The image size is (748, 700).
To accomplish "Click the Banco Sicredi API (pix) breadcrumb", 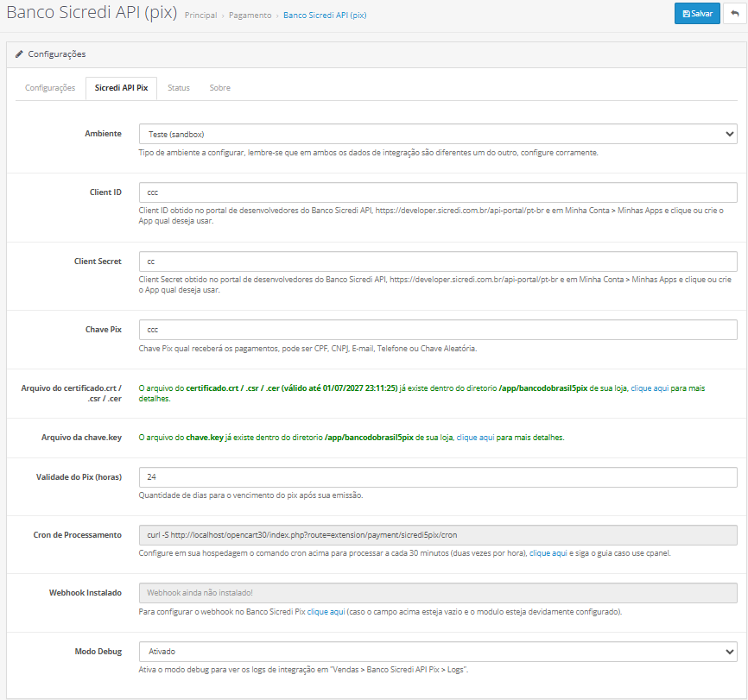I will 325,16.
